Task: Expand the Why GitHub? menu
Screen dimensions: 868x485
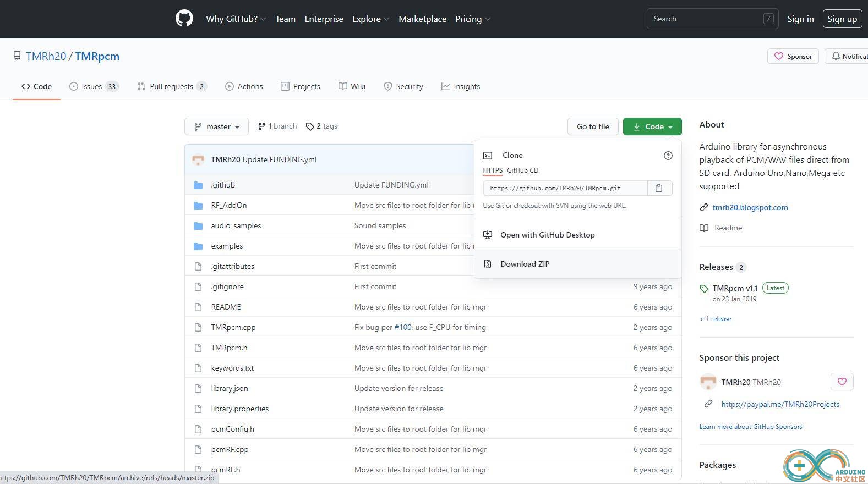Action: point(236,19)
